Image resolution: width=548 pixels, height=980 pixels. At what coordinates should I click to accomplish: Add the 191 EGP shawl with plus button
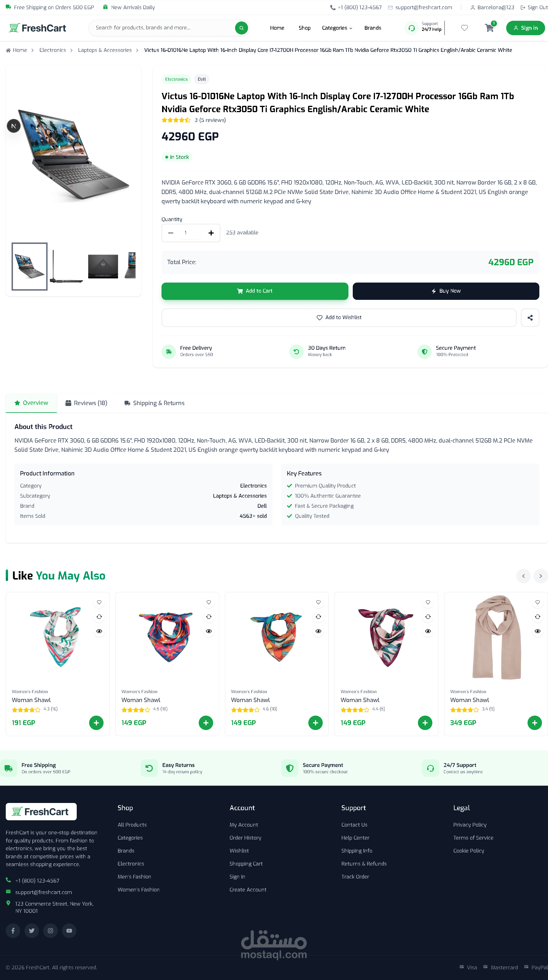(x=96, y=723)
